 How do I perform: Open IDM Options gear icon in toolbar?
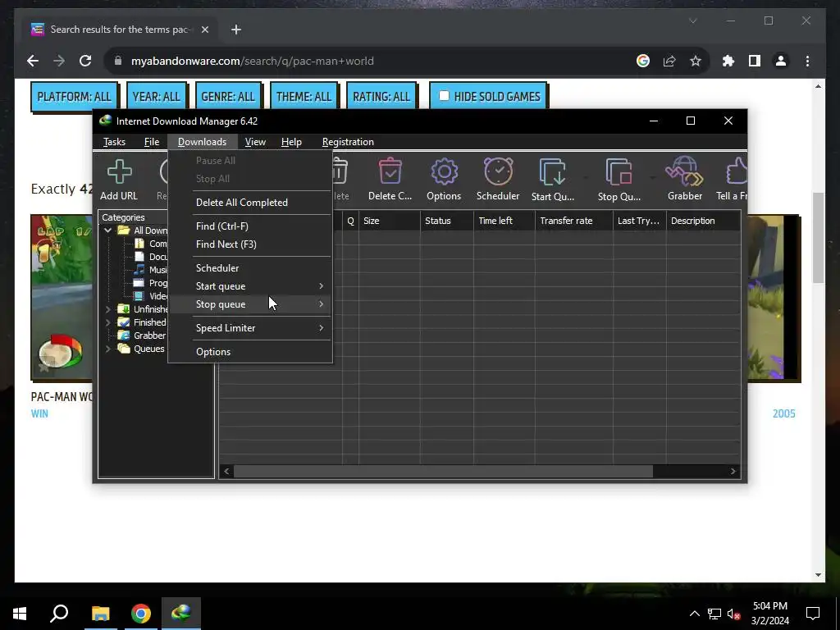[444, 180]
